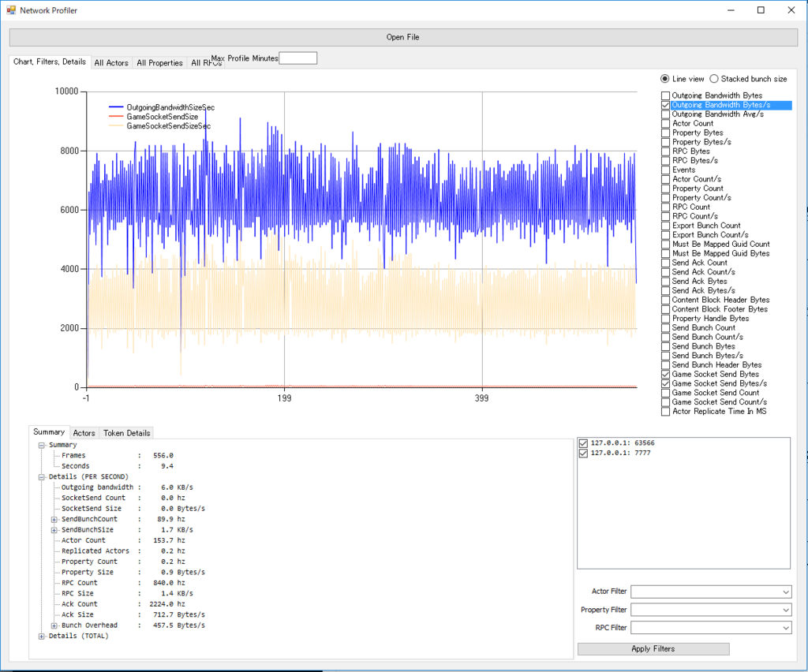Uncheck Outgoing Bandwidth Bytes/s series
Screen dimensions: 808x672
pos(666,105)
